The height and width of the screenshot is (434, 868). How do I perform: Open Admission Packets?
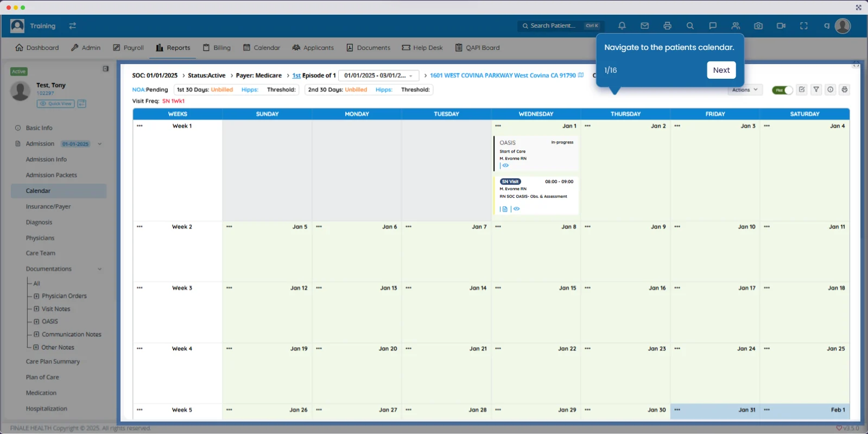[51, 175]
